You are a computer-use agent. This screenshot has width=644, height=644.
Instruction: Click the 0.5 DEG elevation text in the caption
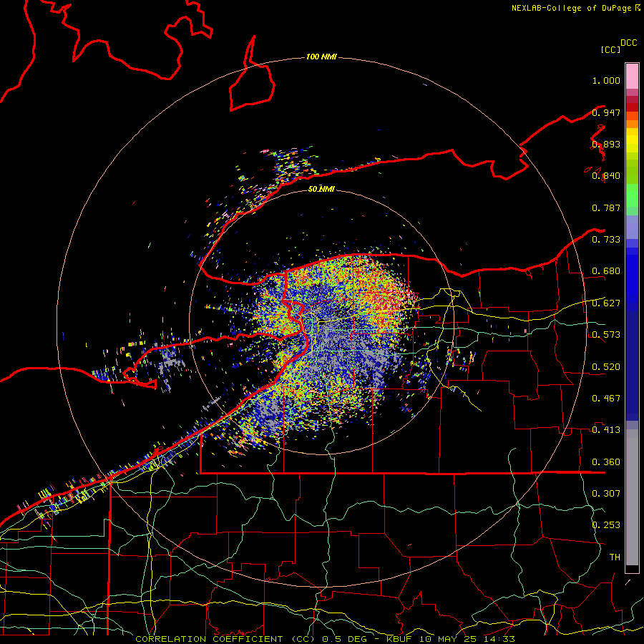(x=345, y=639)
